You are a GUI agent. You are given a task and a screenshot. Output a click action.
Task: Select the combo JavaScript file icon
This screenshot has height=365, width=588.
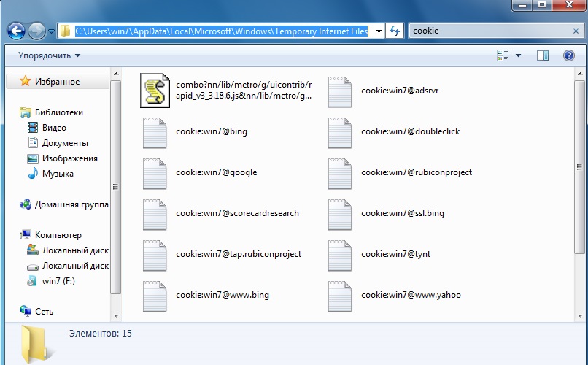(x=155, y=91)
